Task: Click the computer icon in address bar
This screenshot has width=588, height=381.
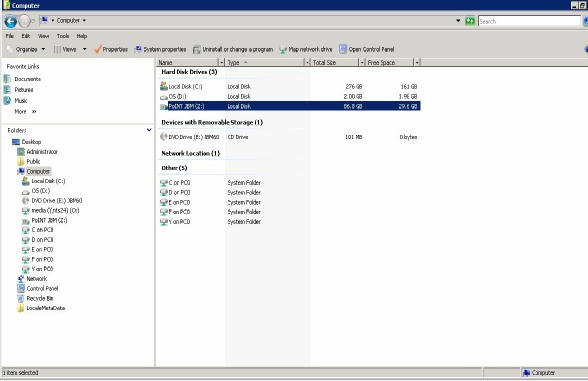Action: 44,20
